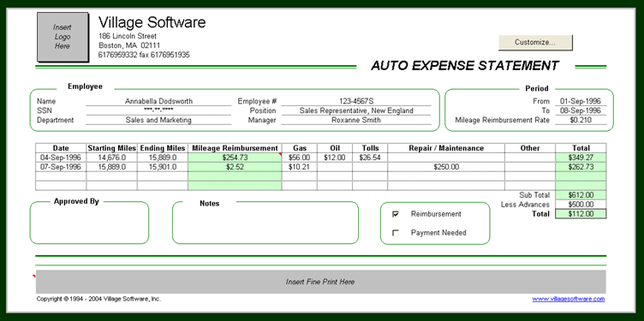Open the www.villagesoftware.com link
Screen dimensions: 644x321
coord(569,299)
